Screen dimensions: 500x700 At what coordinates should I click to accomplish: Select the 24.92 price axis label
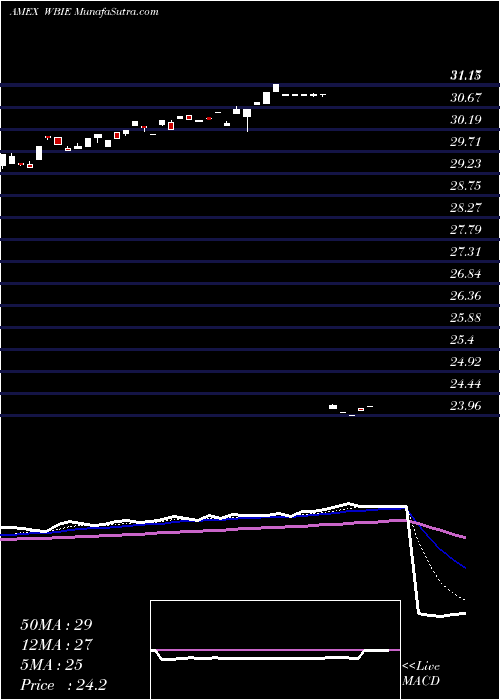point(466,362)
